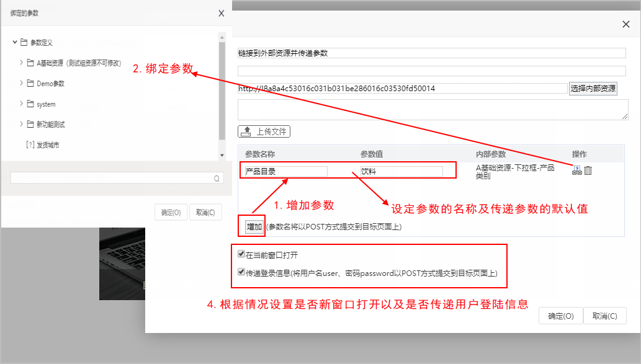Click the system folder icon

click(x=30, y=104)
